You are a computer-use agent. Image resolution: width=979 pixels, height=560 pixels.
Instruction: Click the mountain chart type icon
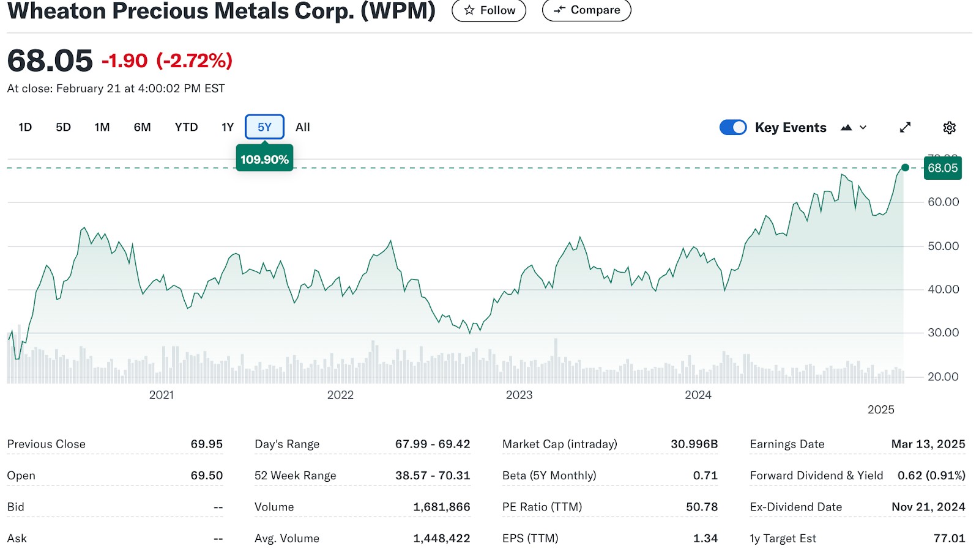pos(846,127)
